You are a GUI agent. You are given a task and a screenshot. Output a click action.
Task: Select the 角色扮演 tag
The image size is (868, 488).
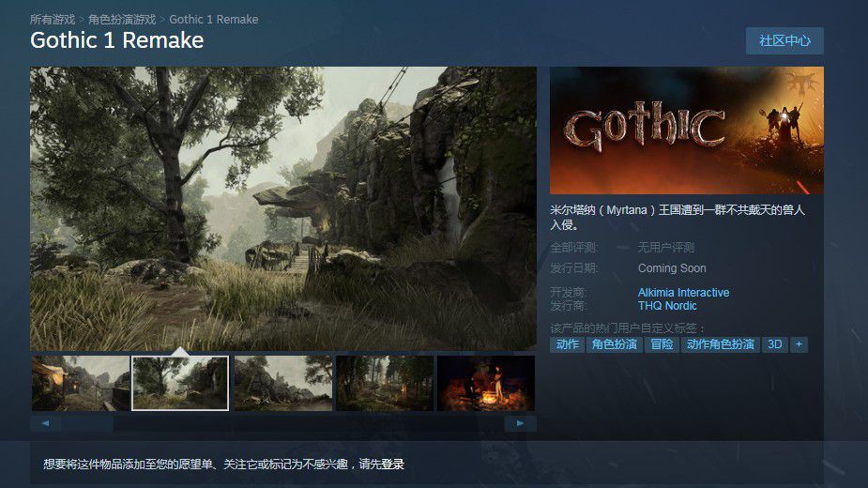(x=614, y=344)
